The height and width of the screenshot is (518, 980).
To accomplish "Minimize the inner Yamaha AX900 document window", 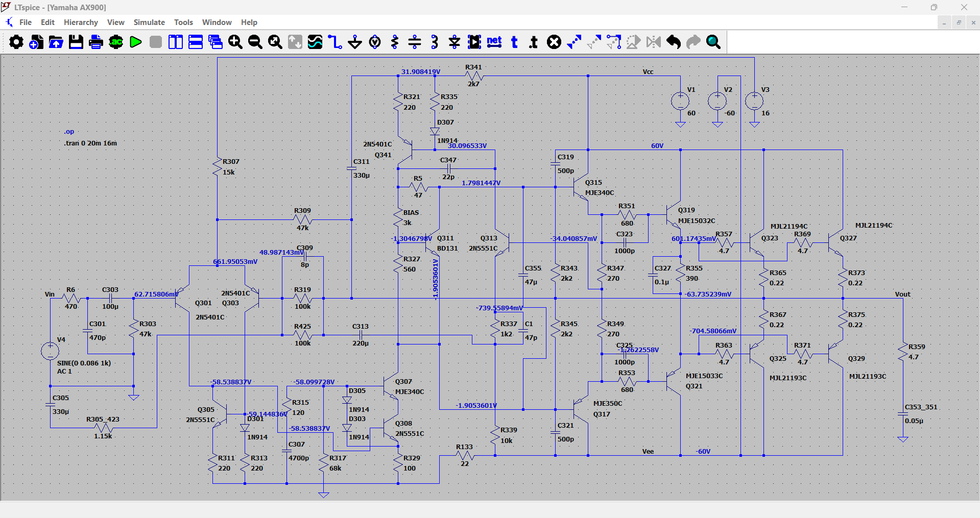I will pos(944,22).
